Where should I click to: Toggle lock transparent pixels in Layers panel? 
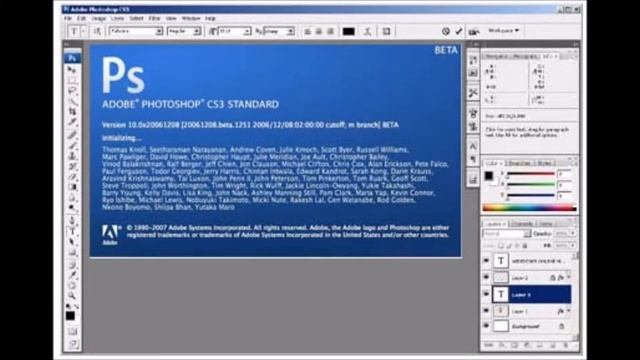tap(501, 246)
